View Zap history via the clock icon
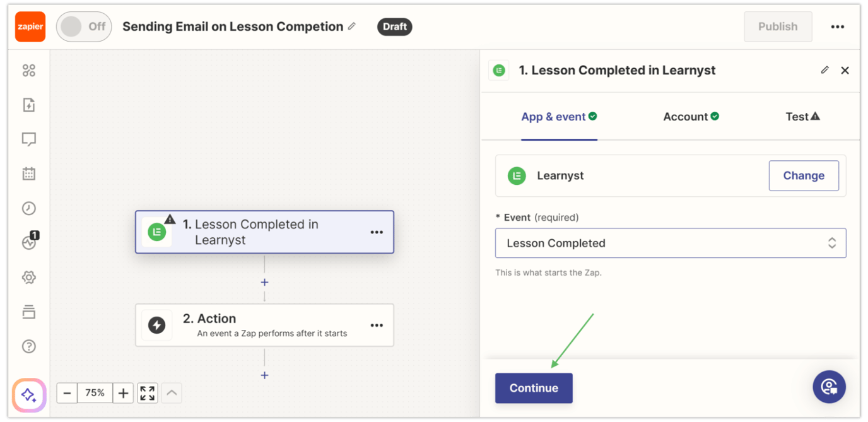Screen dimensions: 868x422 click(28, 208)
